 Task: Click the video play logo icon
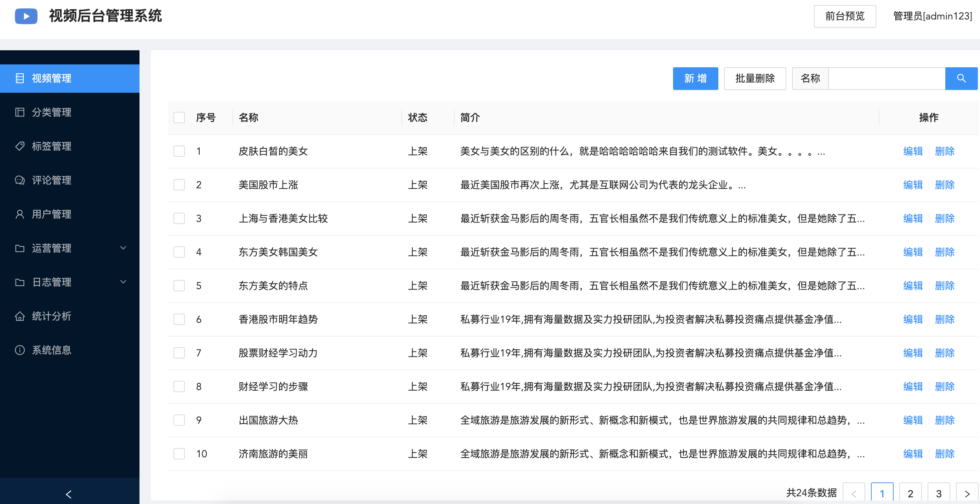[x=26, y=16]
